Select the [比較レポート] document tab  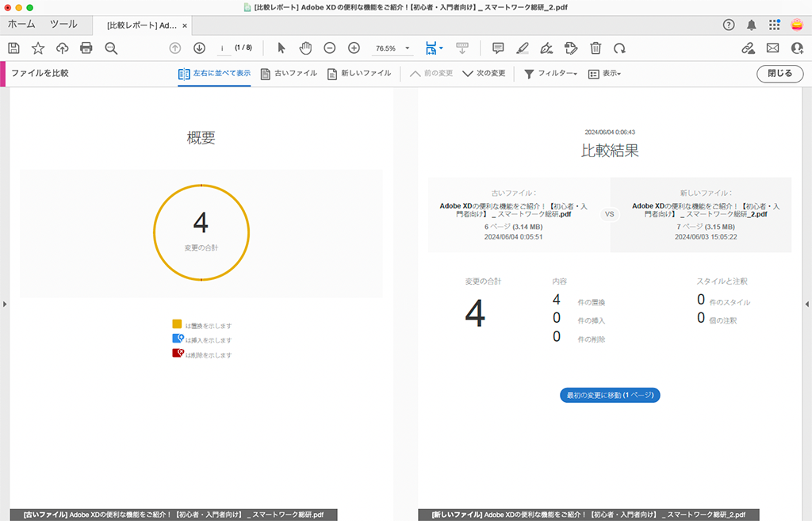click(x=141, y=25)
